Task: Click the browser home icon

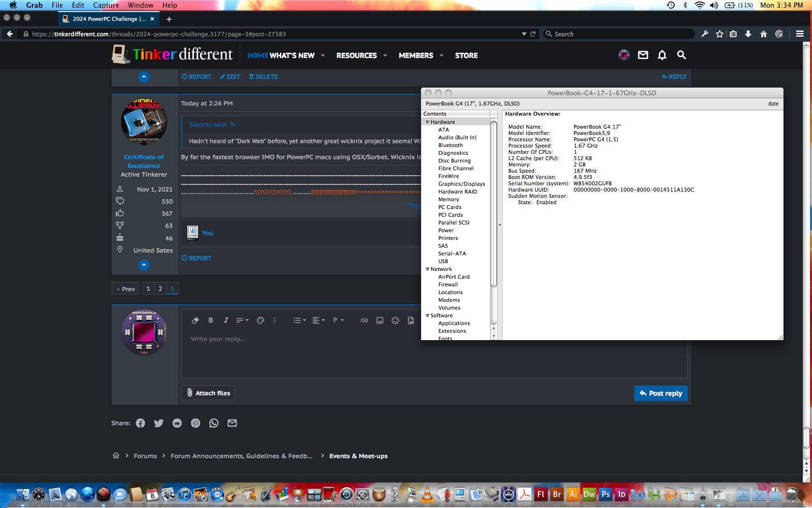Action: click(764, 34)
